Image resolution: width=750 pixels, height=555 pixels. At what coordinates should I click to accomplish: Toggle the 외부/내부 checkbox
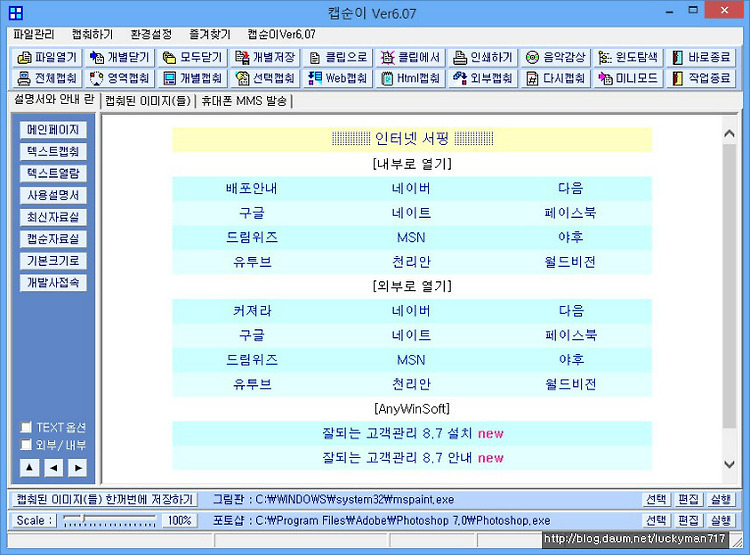coord(26,444)
